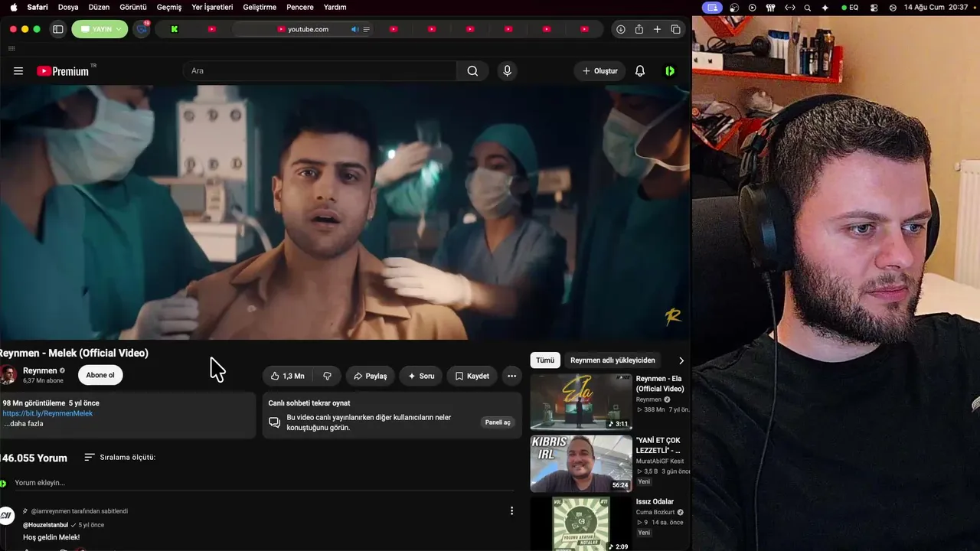This screenshot has width=980, height=551.
Task: Show Safari tab overview
Action: 675,29
